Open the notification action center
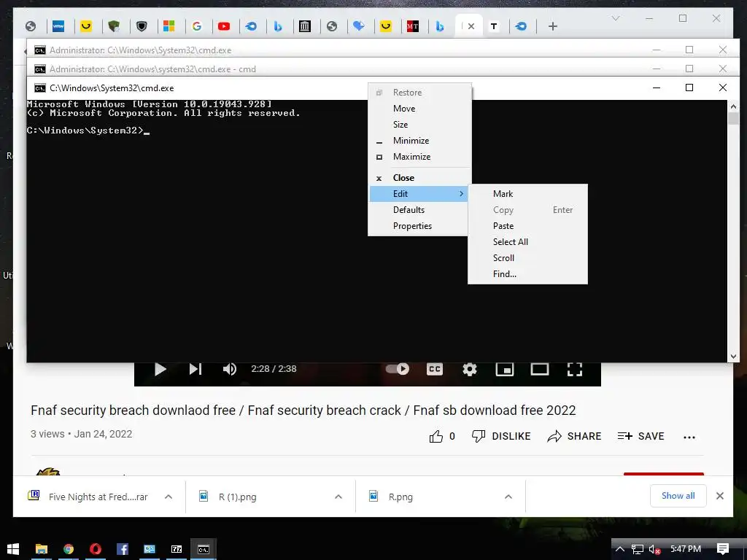 point(723,549)
